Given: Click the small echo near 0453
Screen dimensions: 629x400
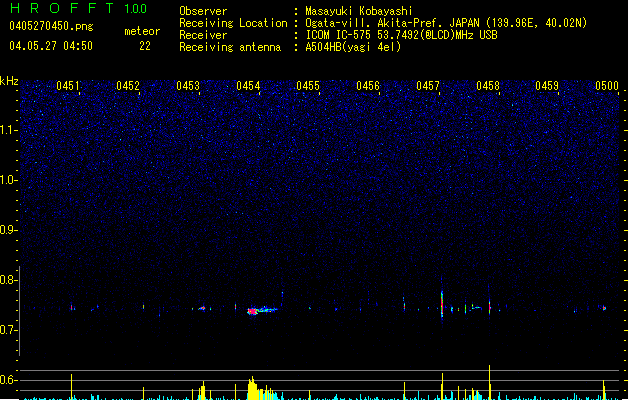Looking at the screenshot, I should pos(202,308).
